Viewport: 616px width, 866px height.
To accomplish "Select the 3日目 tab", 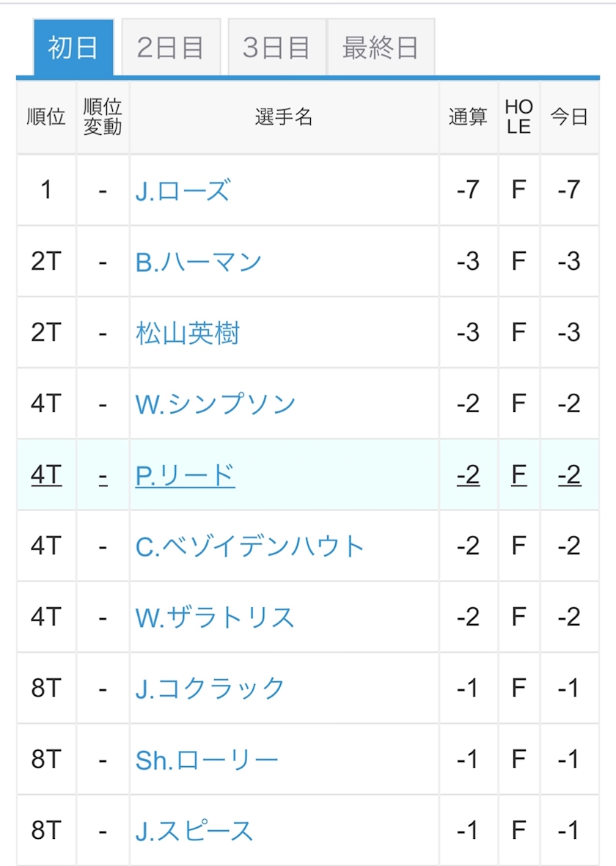I will (276, 48).
